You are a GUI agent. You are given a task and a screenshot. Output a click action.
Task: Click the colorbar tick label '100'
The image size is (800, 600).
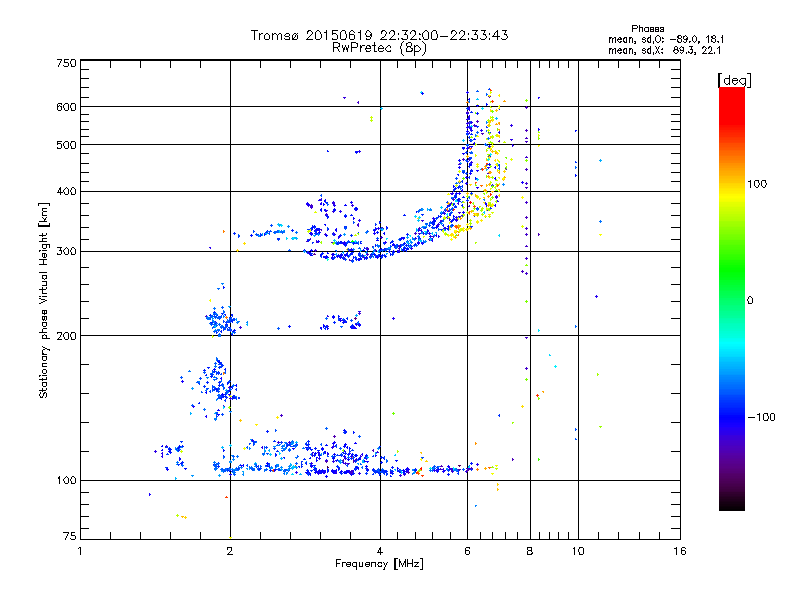[x=757, y=184]
